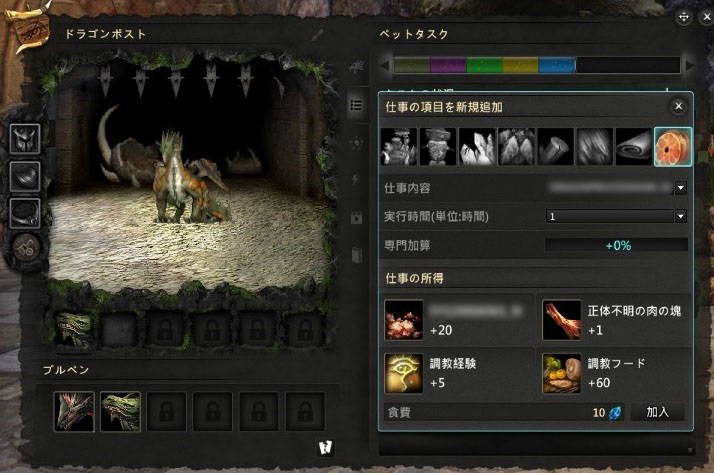The image size is (714, 473).
Task: Click the last locked slot in ブルペン
Action: pos(305,412)
